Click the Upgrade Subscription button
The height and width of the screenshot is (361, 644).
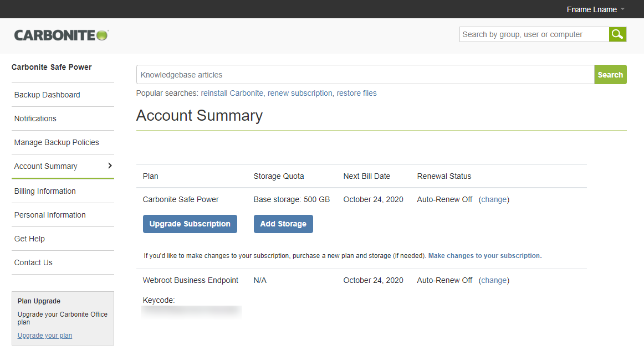click(x=190, y=224)
